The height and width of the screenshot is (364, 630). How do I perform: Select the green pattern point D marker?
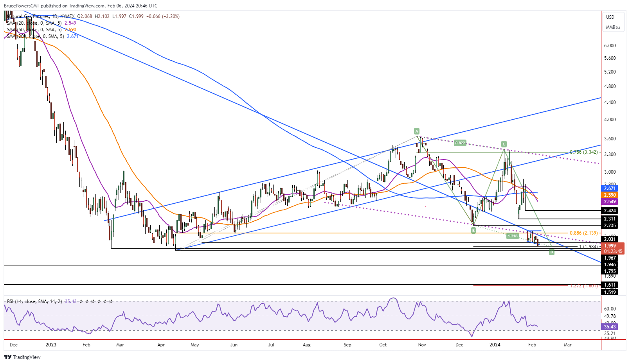[551, 252]
